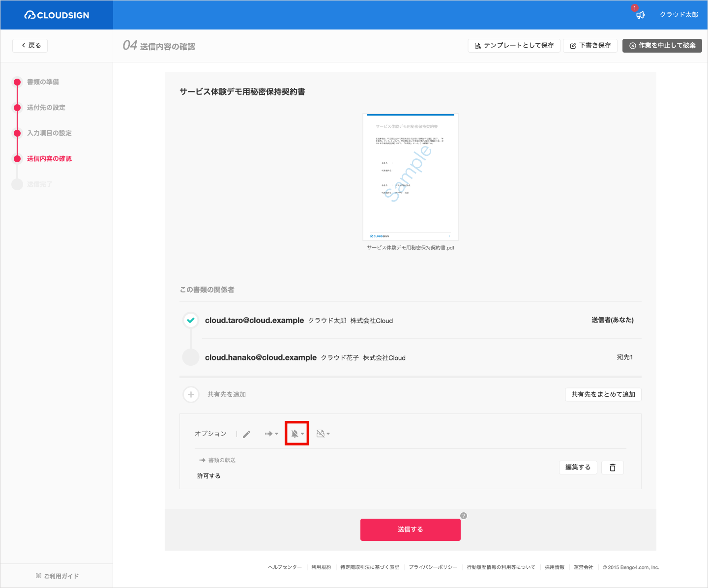Click 宛先1 label
The height and width of the screenshot is (588, 708).
[625, 357]
